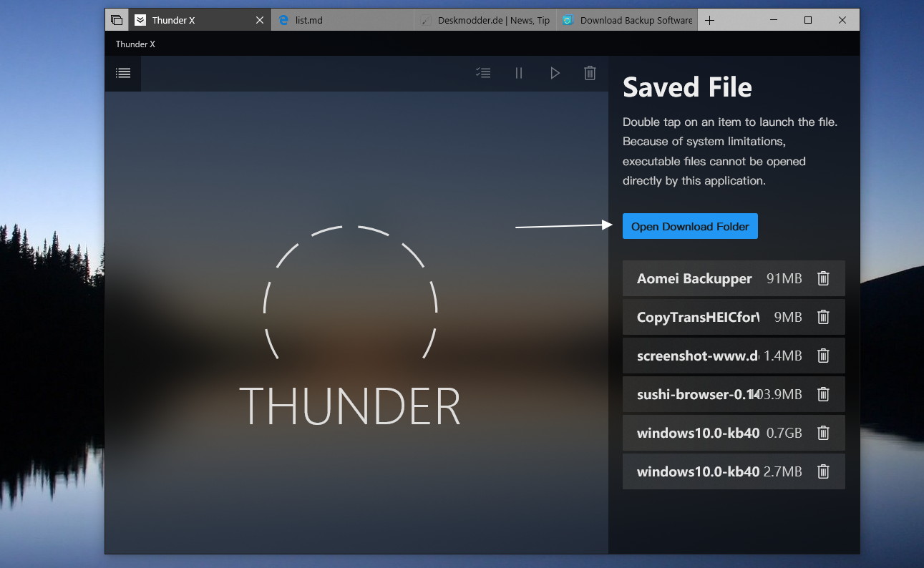Switch to the Deskmodder.de tab

pos(485,20)
